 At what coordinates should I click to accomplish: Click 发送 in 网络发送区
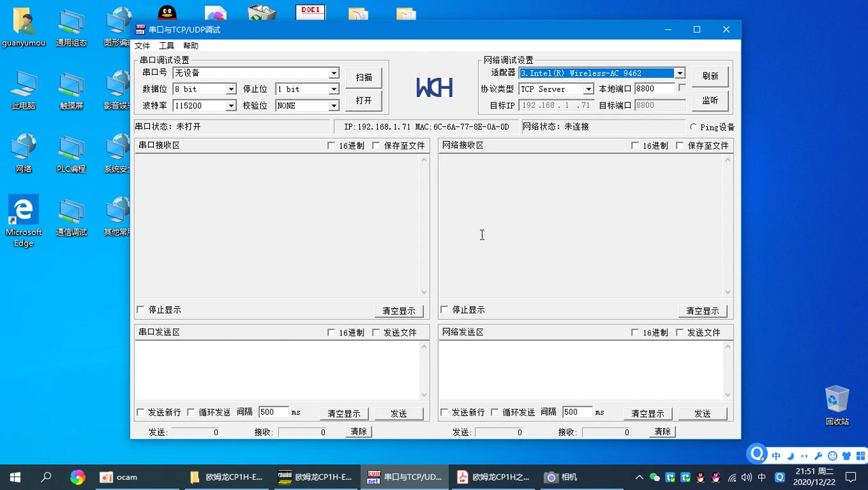point(703,413)
